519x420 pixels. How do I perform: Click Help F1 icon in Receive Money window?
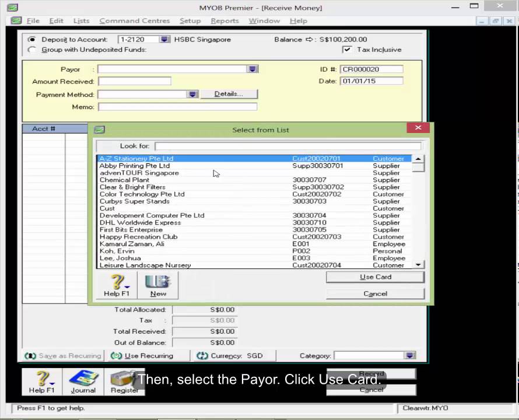42,382
